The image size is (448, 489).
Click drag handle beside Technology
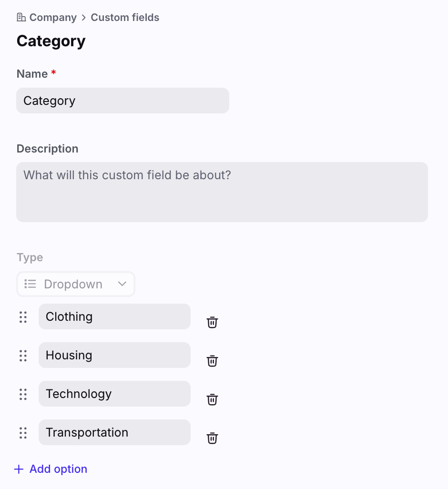click(23, 394)
